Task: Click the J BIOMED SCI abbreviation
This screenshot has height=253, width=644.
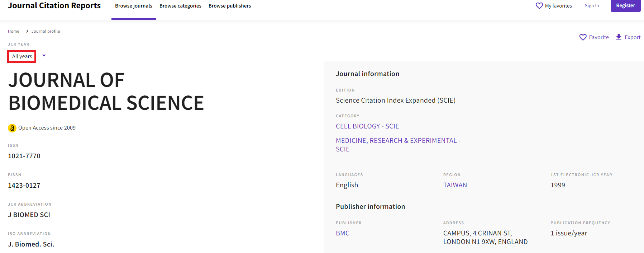Action: tap(29, 215)
